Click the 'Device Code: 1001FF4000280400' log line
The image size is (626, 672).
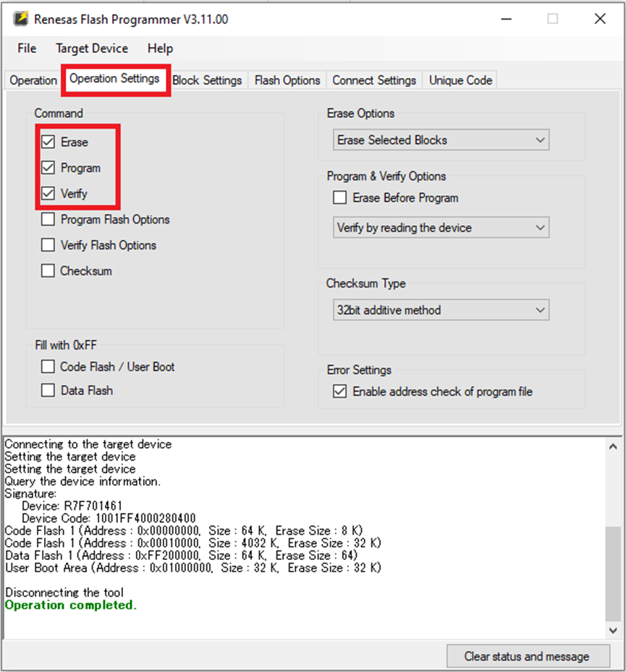pos(109,518)
